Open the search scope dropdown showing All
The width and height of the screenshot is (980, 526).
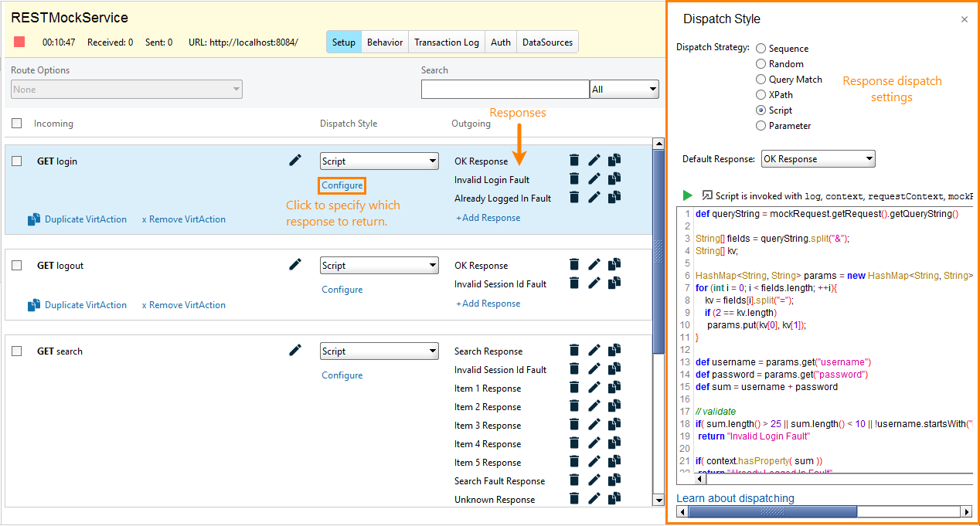[x=624, y=90]
